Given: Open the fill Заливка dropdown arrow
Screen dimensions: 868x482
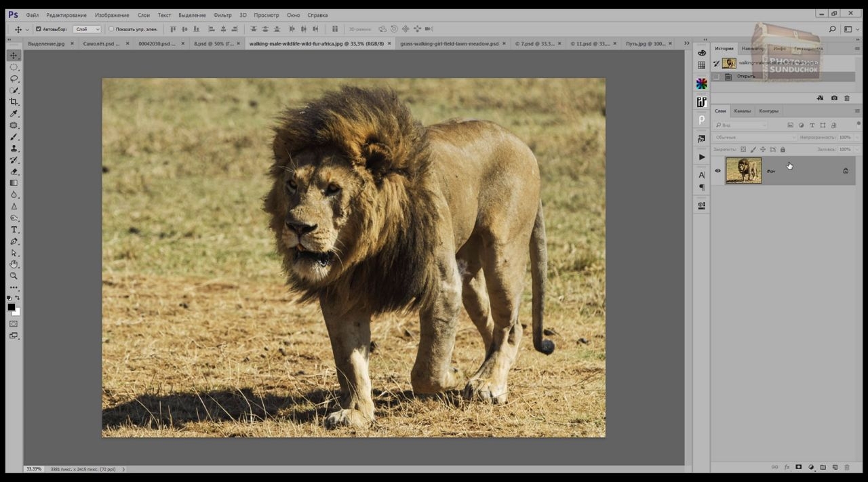Looking at the screenshot, I should pos(857,149).
